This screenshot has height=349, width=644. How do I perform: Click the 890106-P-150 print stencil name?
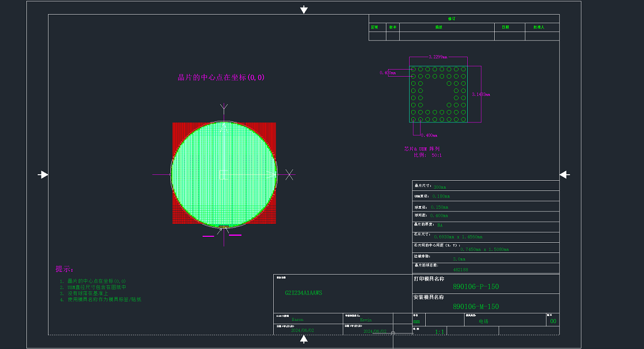tap(476, 287)
